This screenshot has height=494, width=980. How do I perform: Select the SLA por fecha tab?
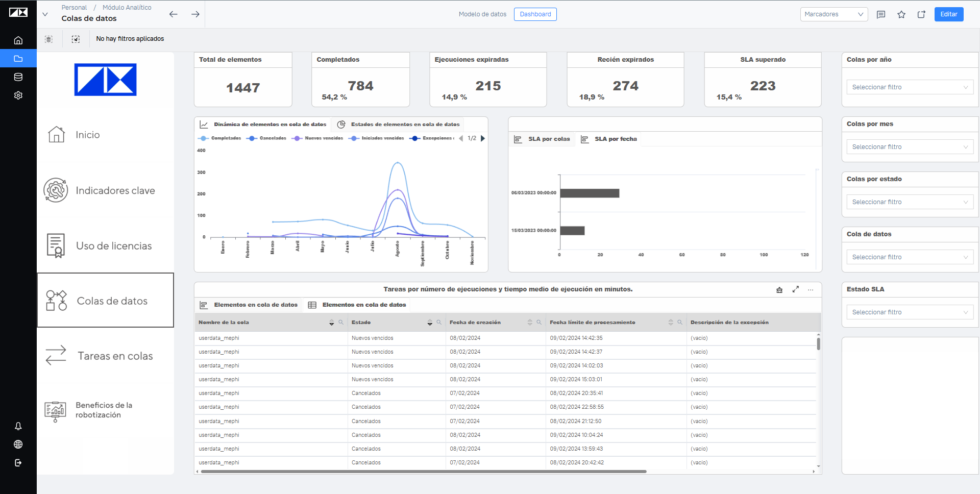tap(609, 139)
